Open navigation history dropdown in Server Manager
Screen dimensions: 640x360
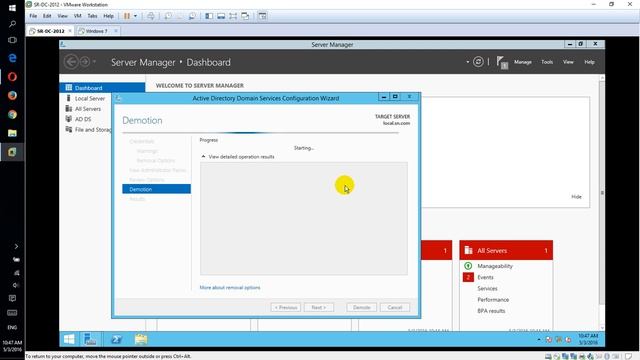tap(94, 62)
